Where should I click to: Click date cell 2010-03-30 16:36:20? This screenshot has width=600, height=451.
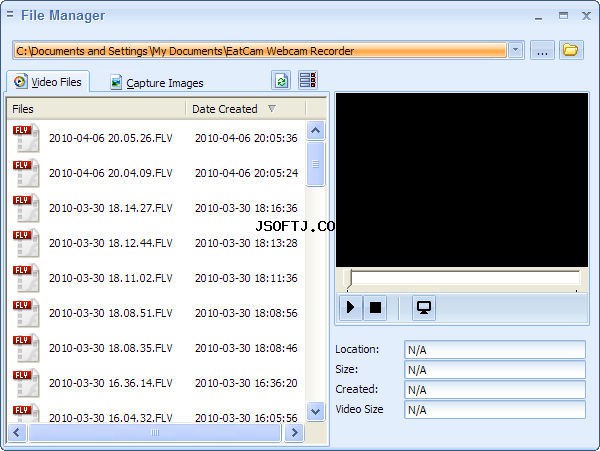tap(246, 383)
